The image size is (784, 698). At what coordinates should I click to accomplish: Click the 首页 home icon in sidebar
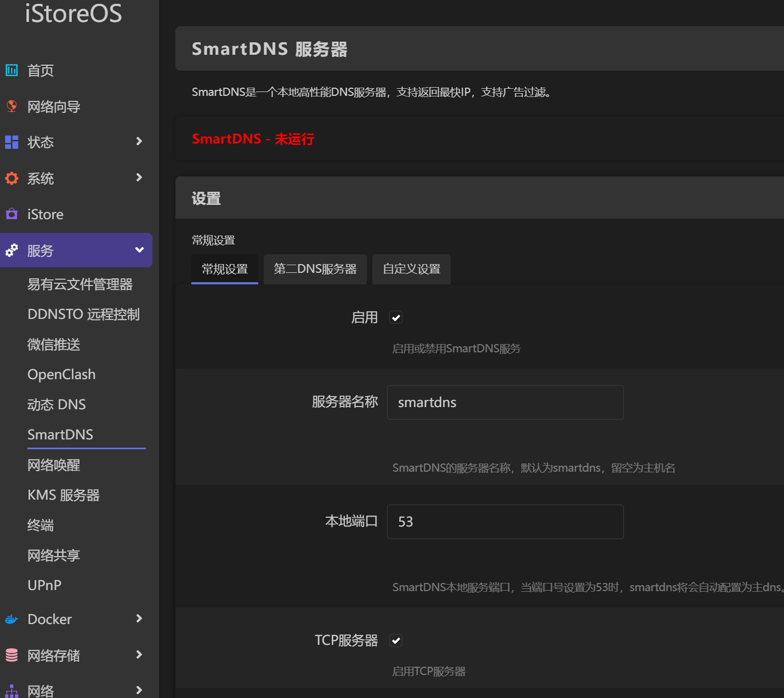tap(12, 70)
